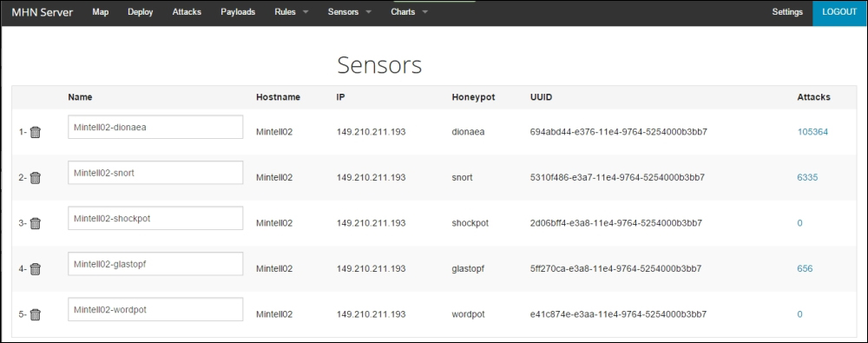Click the IP column header
Screen dimensions: 868x343
point(340,97)
